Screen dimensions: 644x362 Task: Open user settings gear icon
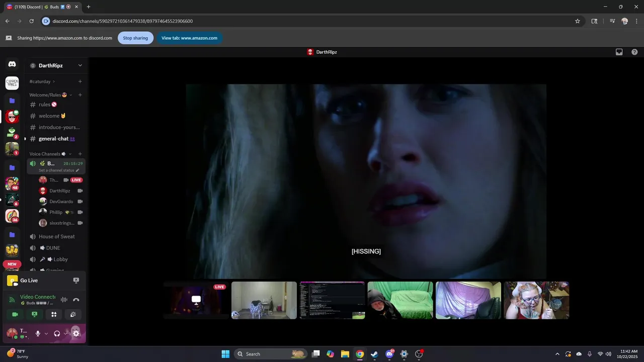coord(76,333)
